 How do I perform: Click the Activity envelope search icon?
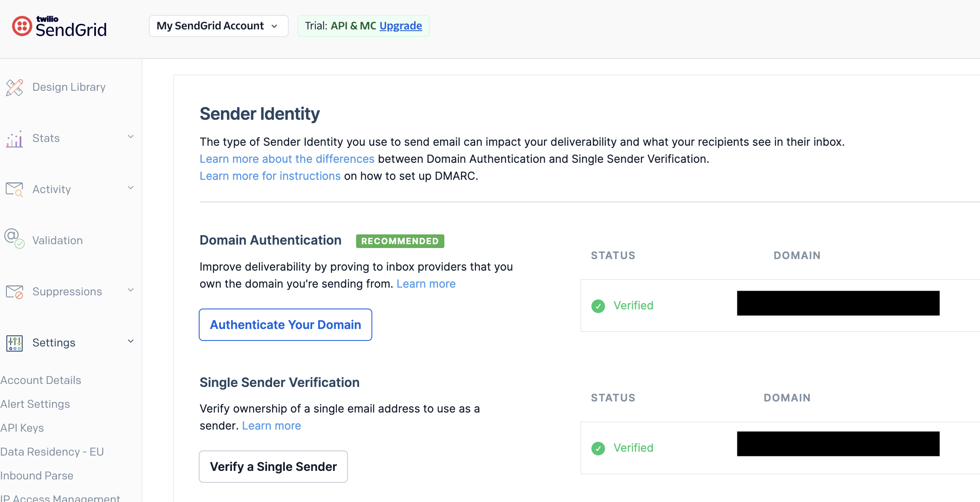coord(14,189)
